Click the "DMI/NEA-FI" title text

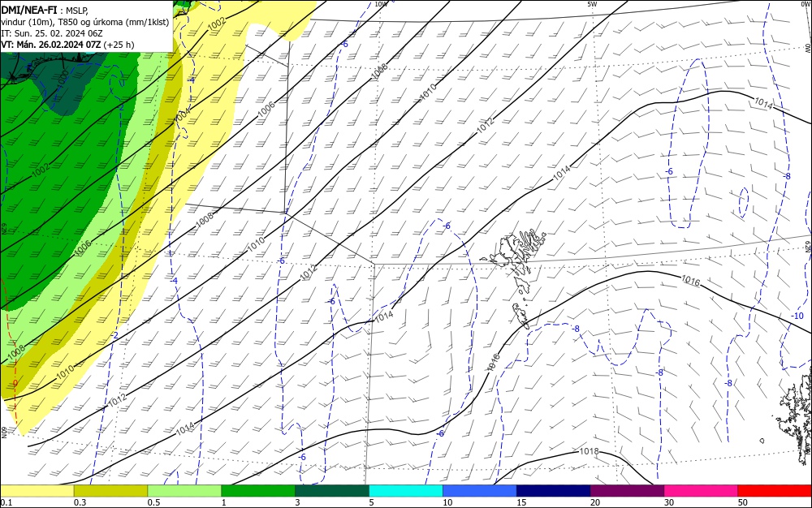[29, 9]
